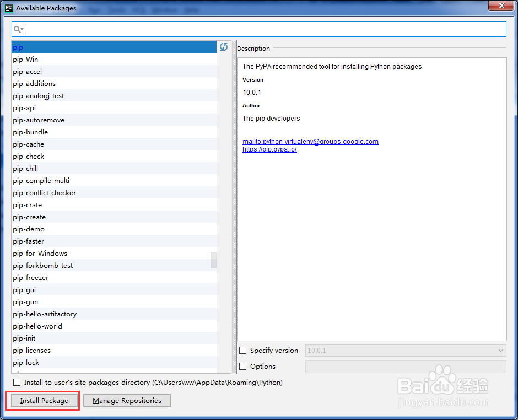Open the python-virtualenv mailto link
The height and width of the screenshot is (420, 518).
pyautogui.click(x=311, y=142)
